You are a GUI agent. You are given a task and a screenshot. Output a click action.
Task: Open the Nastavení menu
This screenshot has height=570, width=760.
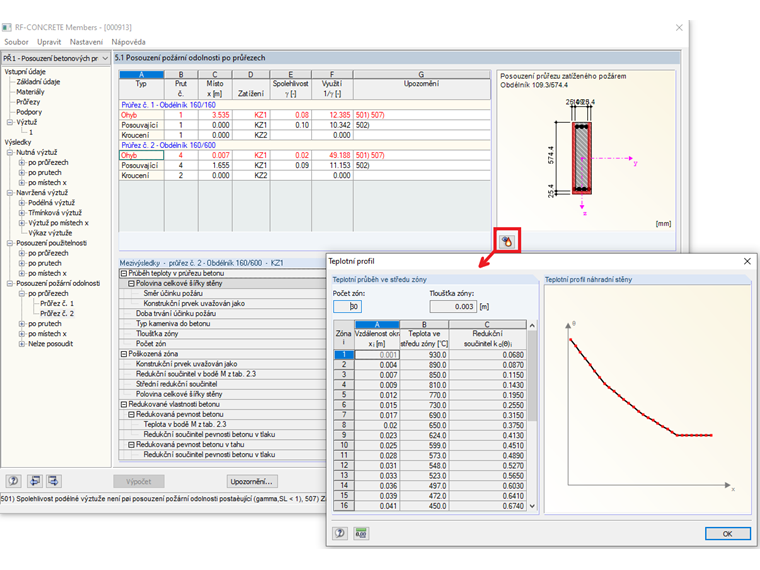(86, 42)
